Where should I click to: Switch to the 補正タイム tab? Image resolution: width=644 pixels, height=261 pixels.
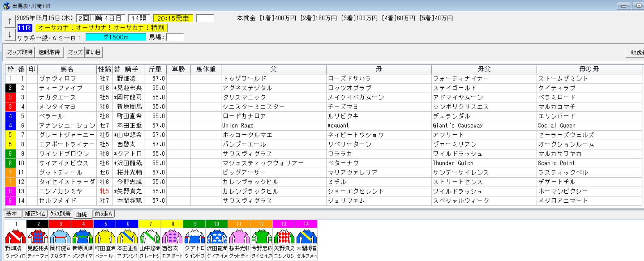(x=35, y=214)
